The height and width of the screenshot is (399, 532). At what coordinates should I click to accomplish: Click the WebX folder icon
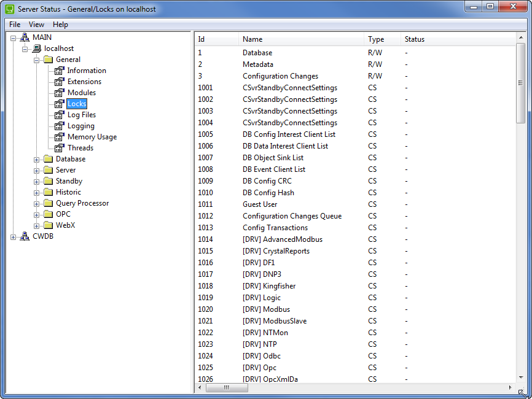49,225
